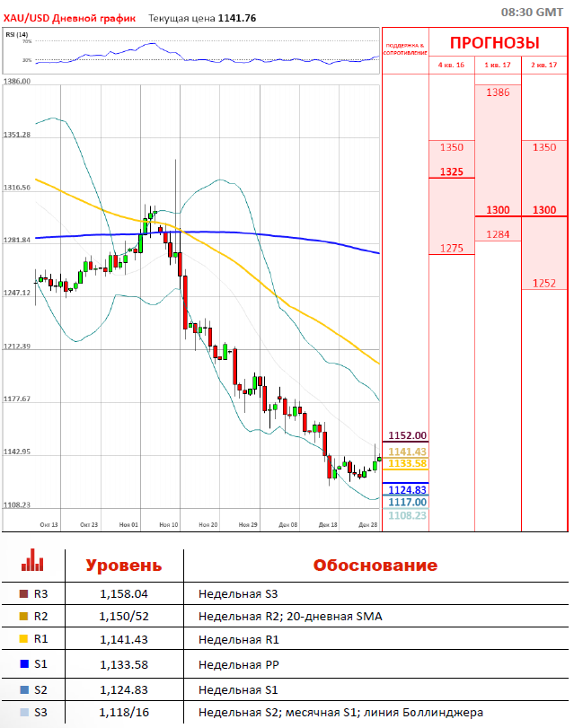Click the 1124.83 blue support price label

407,490
